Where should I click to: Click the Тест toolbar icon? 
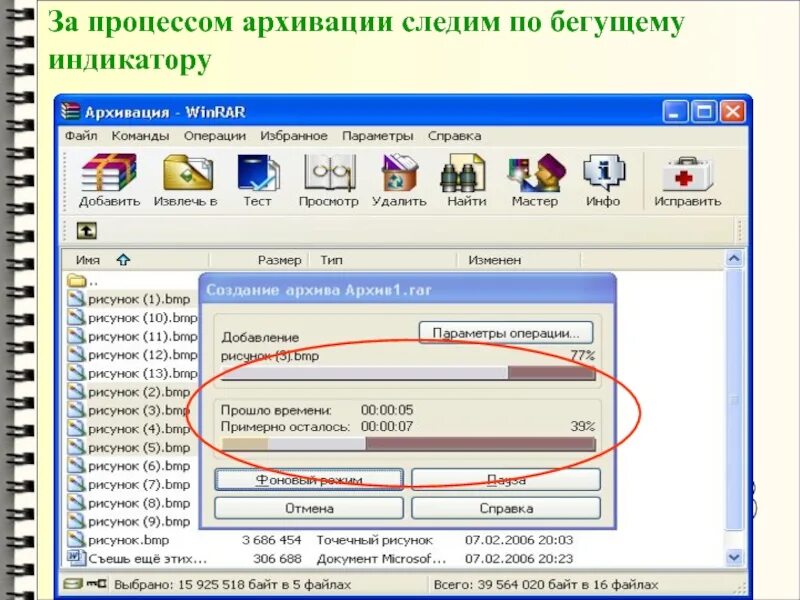pos(258,173)
